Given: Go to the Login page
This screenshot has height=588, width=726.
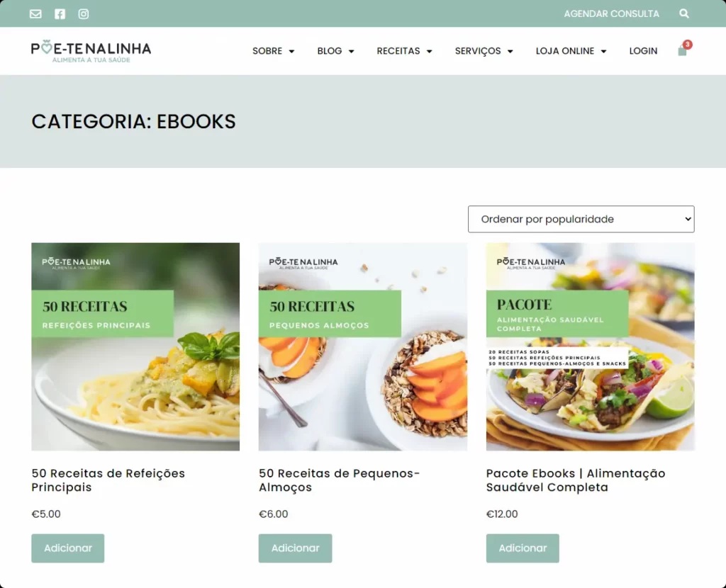Looking at the screenshot, I should [643, 51].
